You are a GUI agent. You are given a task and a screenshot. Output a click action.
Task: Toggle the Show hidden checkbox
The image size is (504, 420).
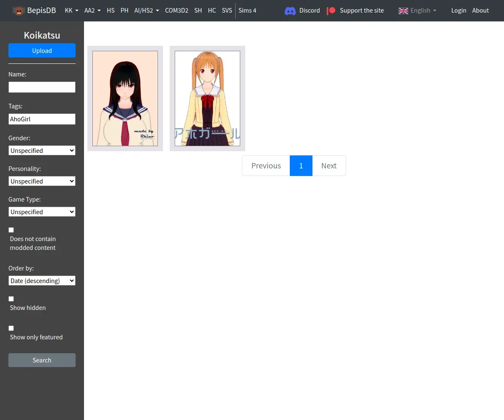tap(11, 299)
